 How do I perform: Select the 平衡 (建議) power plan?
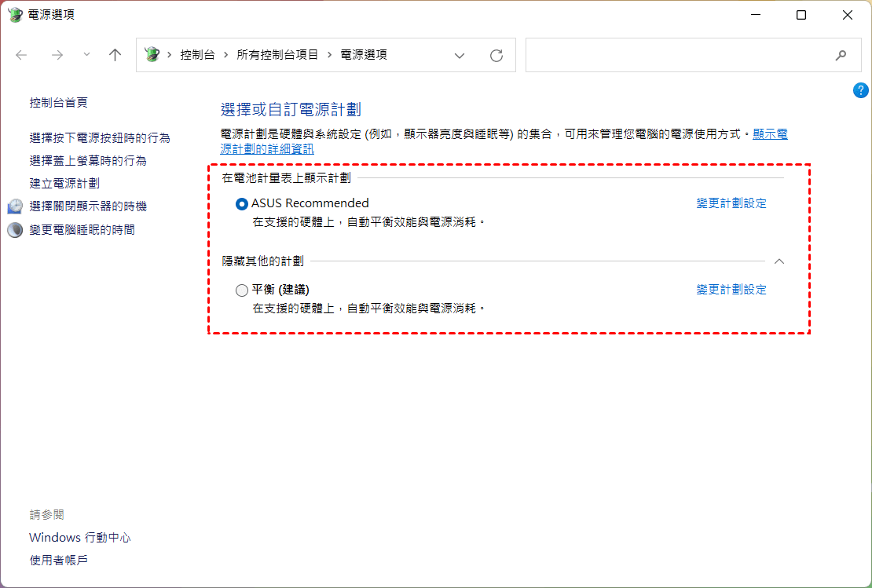pyautogui.click(x=242, y=290)
